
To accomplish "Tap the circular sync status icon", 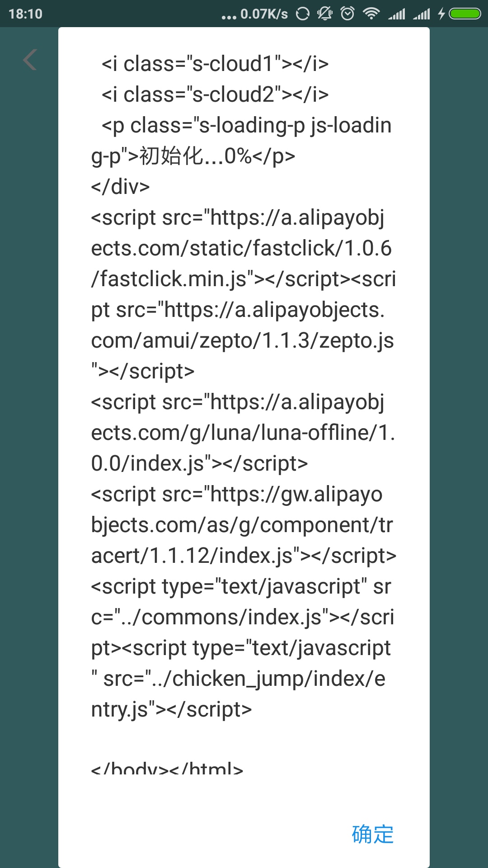I will point(302,14).
